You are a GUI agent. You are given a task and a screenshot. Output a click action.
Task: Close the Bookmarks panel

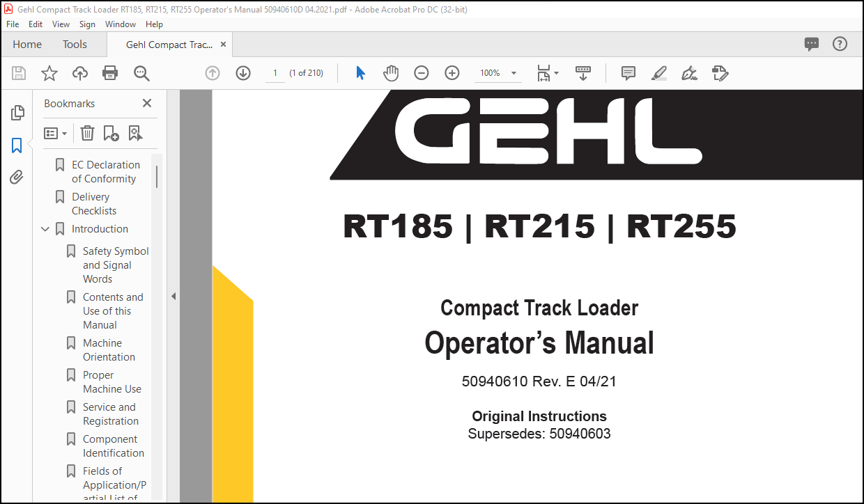pos(147,103)
